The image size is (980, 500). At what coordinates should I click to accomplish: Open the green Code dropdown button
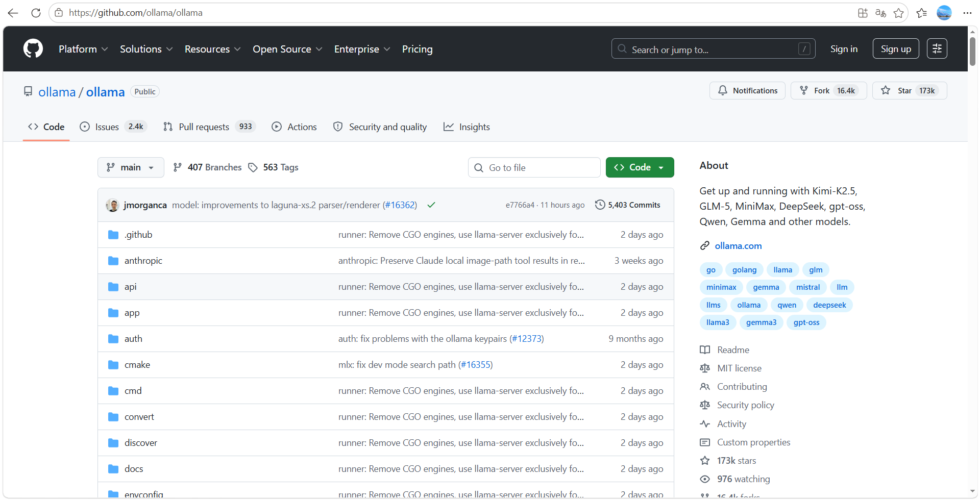640,167
